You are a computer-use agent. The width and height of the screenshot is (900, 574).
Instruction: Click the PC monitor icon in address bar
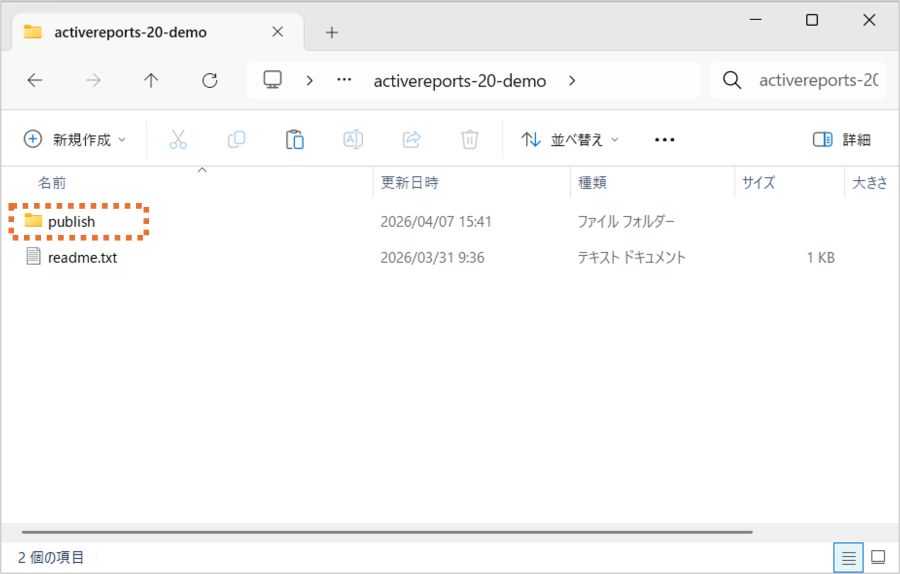[x=273, y=80]
